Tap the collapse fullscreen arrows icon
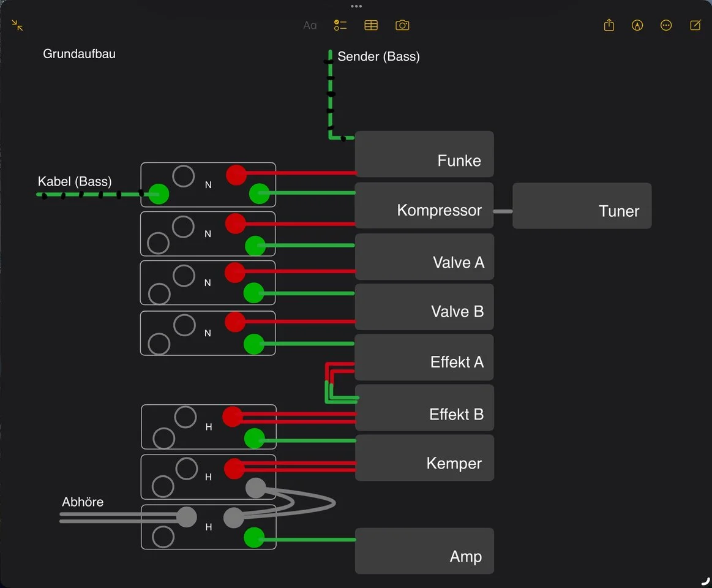The width and height of the screenshot is (712, 588). (17, 25)
